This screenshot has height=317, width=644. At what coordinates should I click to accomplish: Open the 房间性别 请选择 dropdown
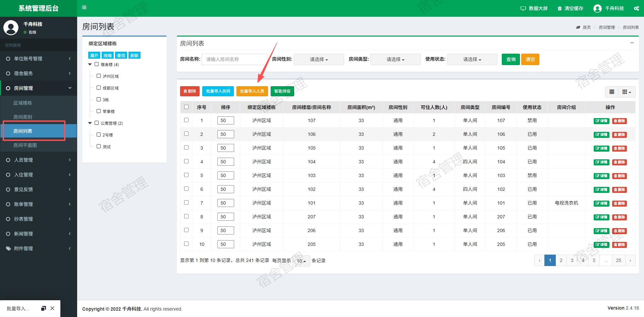[319, 59]
